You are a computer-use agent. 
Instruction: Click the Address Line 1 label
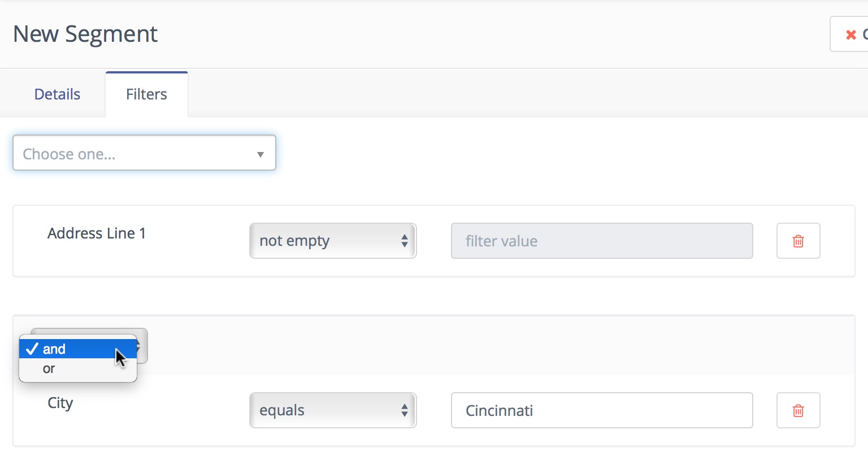pos(97,233)
